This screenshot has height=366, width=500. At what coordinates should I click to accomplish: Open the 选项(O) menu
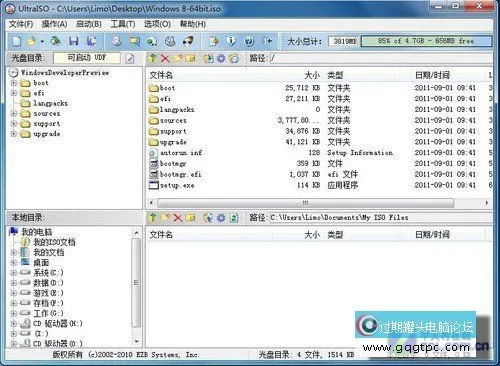pyautogui.click(x=157, y=24)
